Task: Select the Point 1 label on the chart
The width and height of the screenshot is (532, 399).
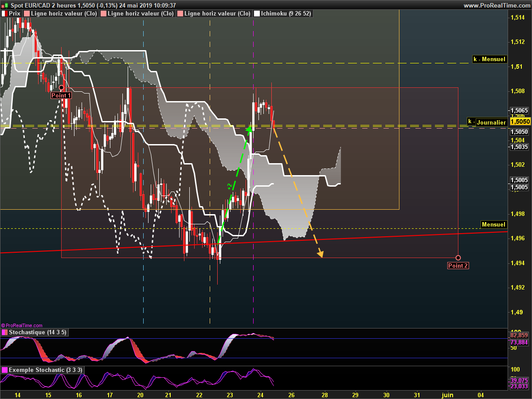Action: [x=61, y=95]
